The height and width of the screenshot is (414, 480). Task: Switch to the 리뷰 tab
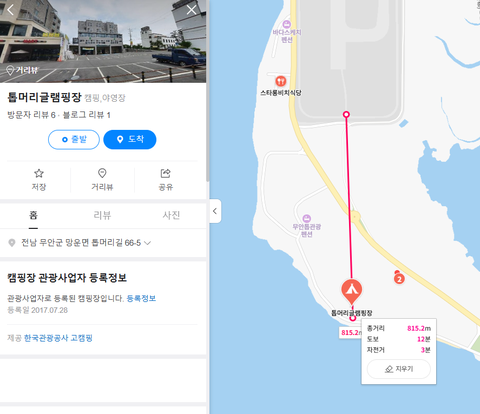click(x=102, y=215)
